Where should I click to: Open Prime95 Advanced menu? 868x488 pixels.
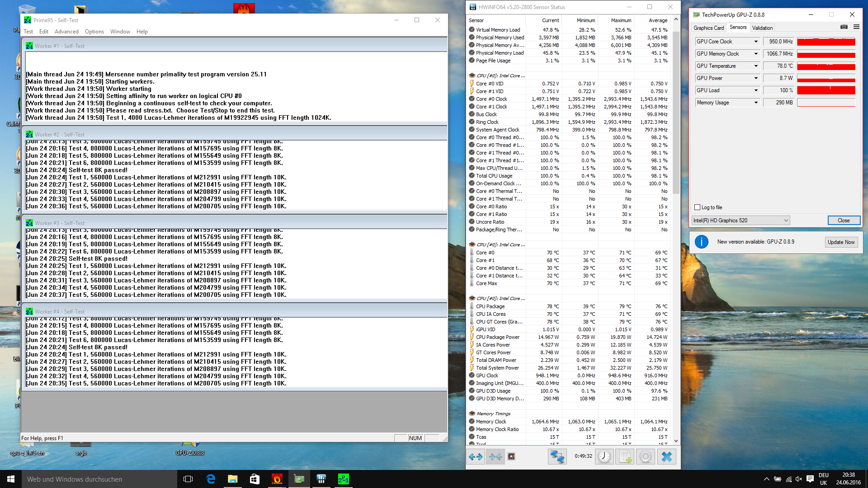pos(66,32)
